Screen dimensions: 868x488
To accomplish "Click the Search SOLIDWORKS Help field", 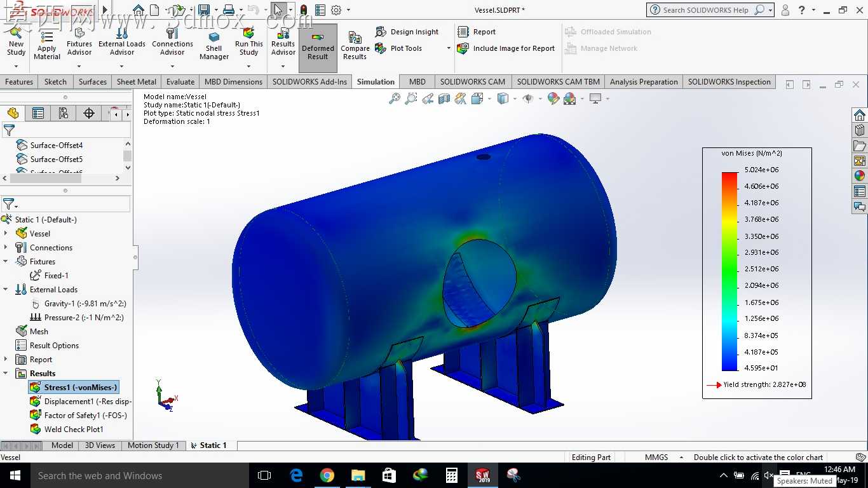I will pyautogui.click(x=707, y=10).
